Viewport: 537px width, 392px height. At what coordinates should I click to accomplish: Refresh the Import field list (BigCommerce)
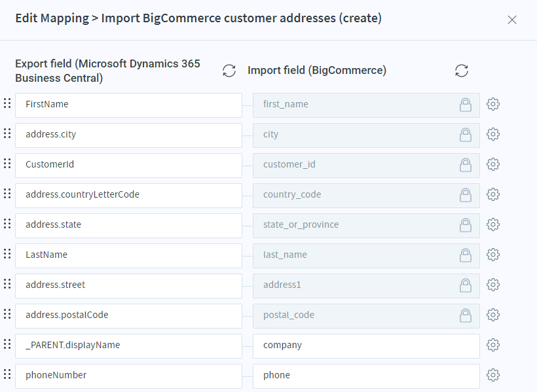462,71
